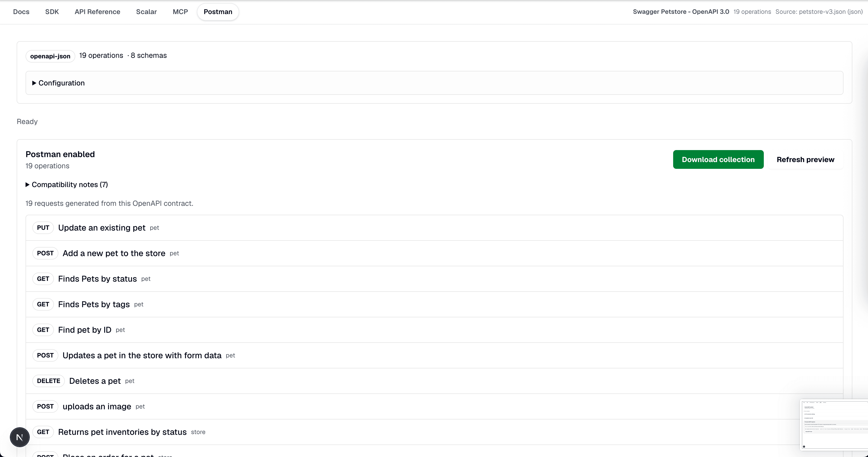
Task: Click the openapi-json badge
Action: 50,56
